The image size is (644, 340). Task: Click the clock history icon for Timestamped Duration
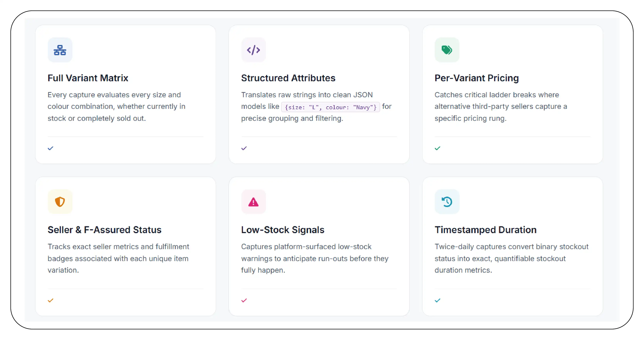click(x=447, y=202)
